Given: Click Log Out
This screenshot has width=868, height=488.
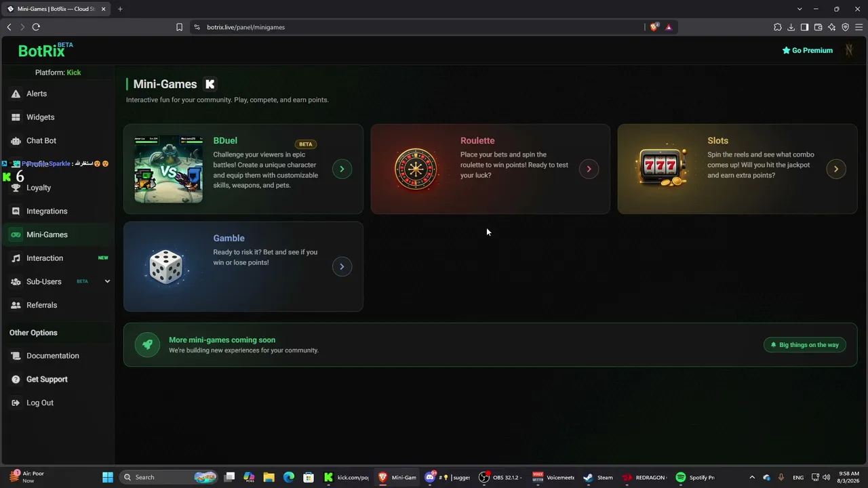Looking at the screenshot, I should [x=58, y=403].
